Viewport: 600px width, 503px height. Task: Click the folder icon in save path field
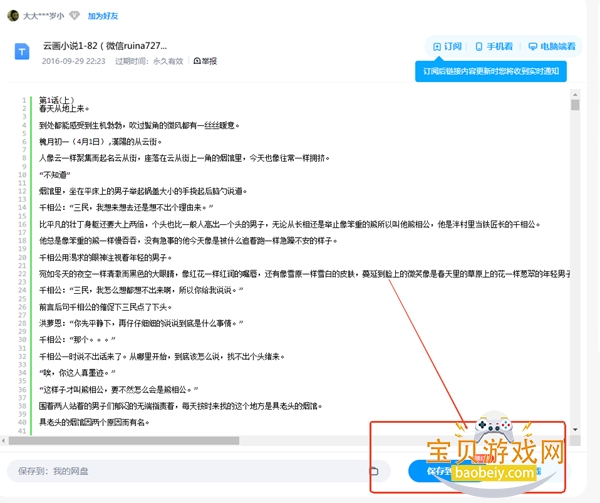point(373,471)
